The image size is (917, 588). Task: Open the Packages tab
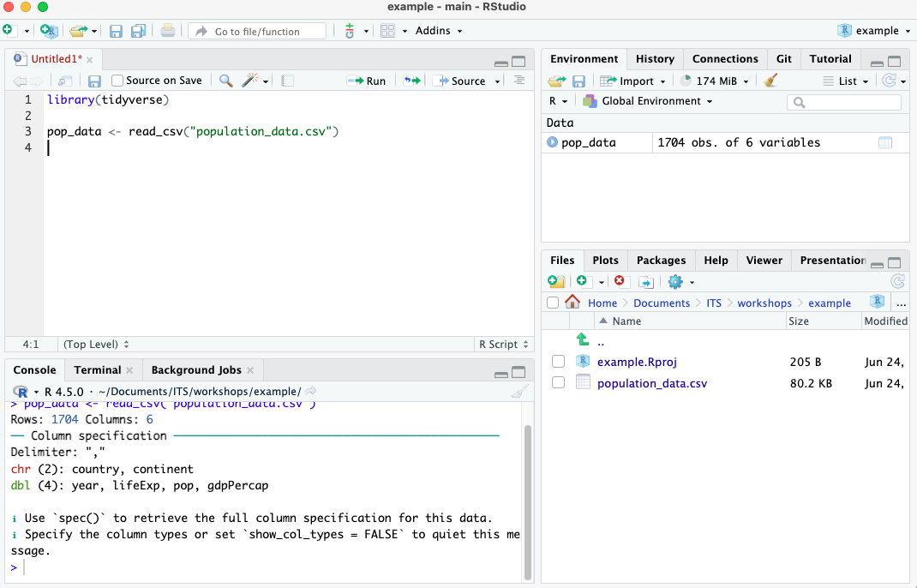pyautogui.click(x=661, y=261)
